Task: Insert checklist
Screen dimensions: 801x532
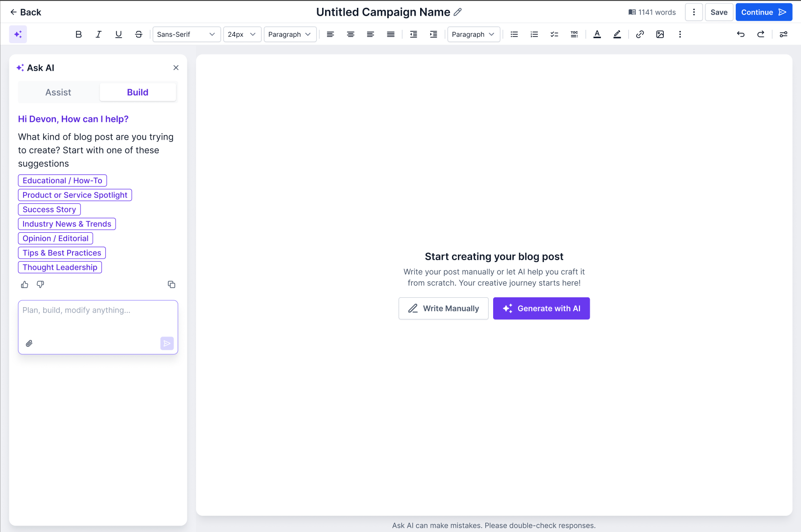Action: pyautogui.click(x=554, y=34)
